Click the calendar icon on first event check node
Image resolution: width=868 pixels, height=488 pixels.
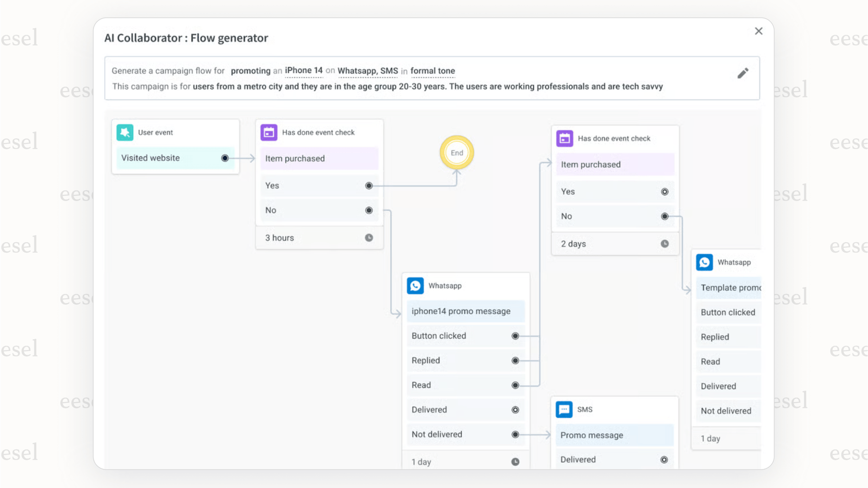coord(269,132)
